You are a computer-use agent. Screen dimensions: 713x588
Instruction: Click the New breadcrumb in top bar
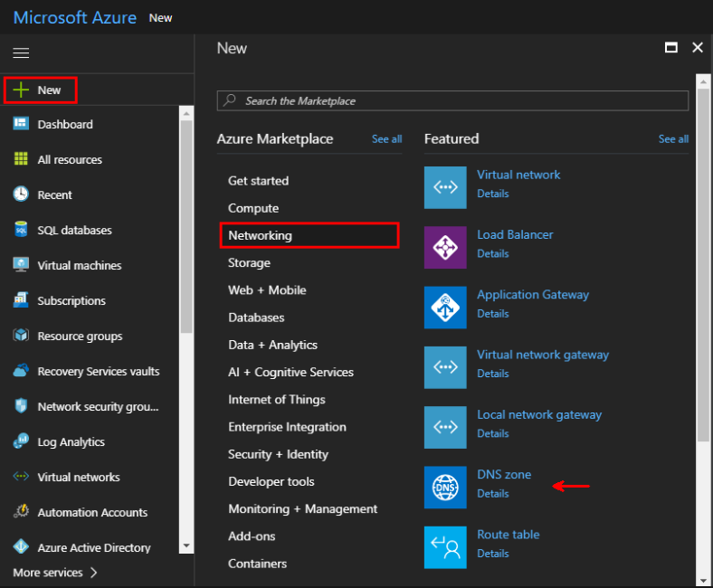coord(160,18)
